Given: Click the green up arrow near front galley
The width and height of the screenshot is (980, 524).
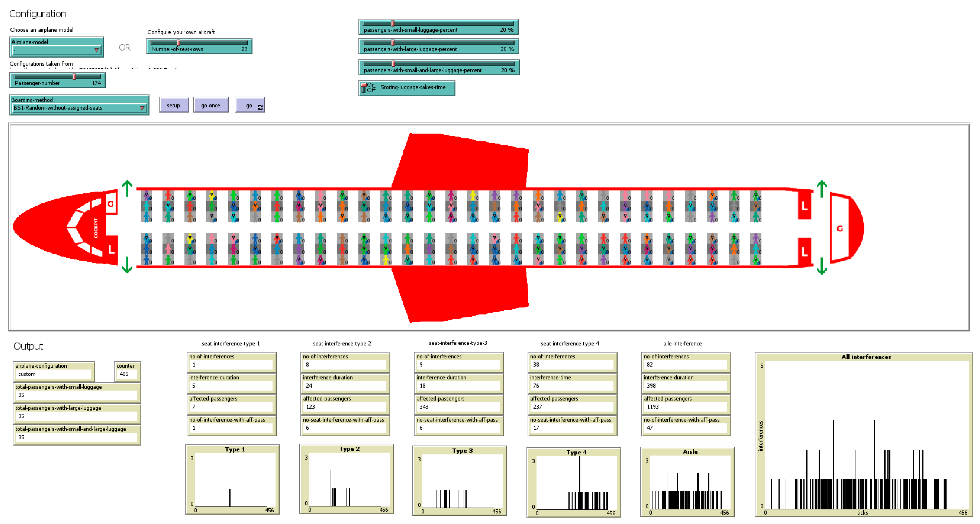Looking at the screenshot, I should pyautogui.click(x=127, y=188).
